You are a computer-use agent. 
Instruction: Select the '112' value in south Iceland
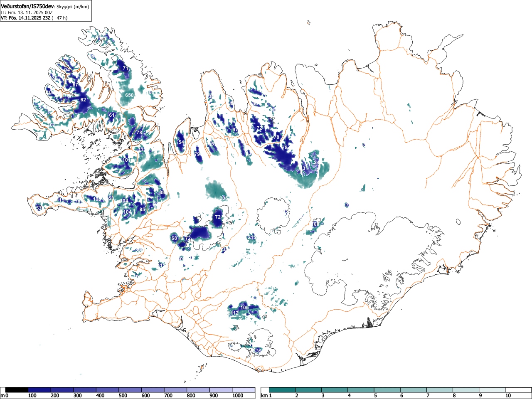coord(235,313)
